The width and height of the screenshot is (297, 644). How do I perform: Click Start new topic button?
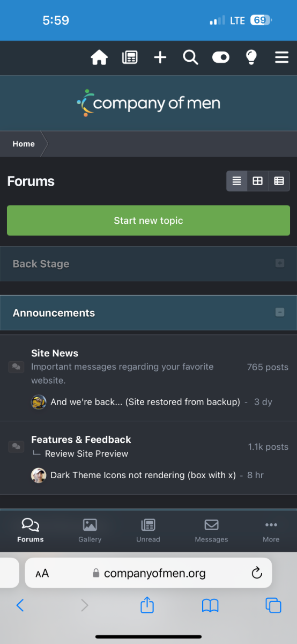148,221
